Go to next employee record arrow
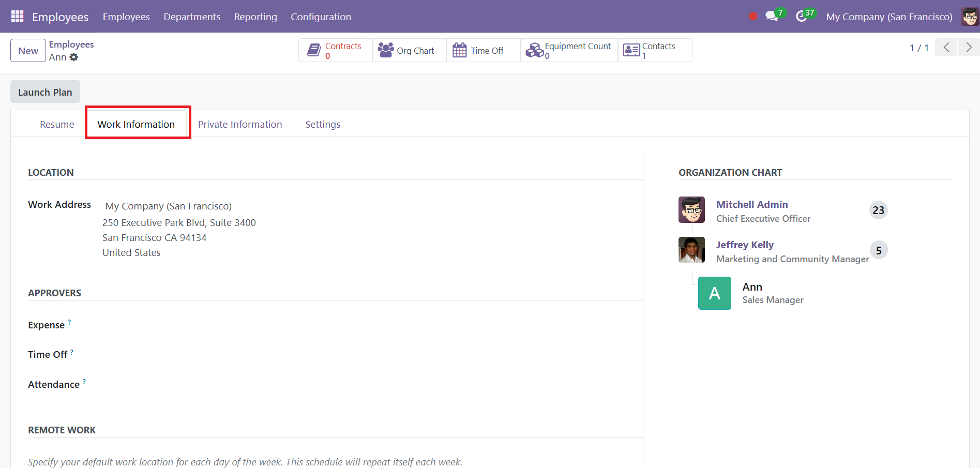Viewport: 980px width, 468px height. pyautogui.click(x=969, y=48)
